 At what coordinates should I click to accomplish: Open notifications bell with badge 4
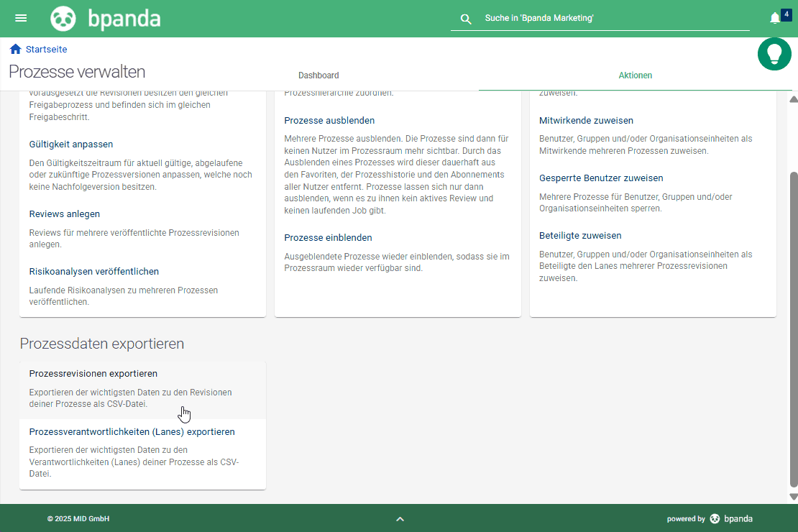(775, 18)
